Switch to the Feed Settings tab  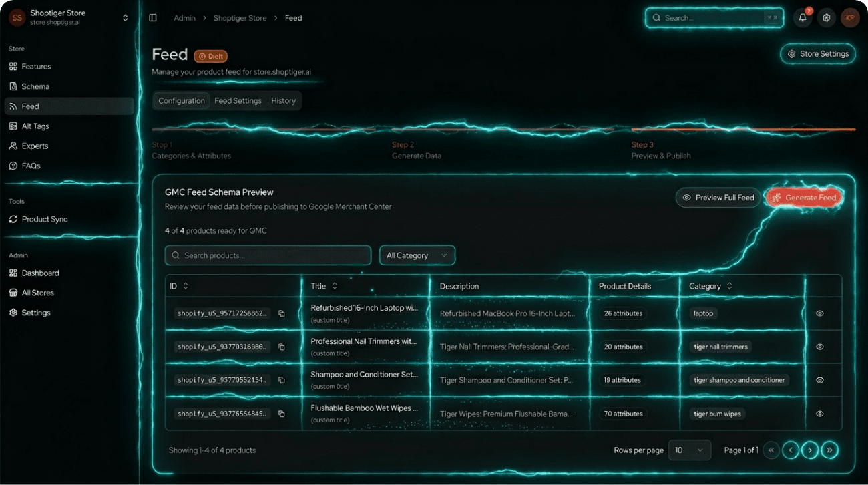pos(238,101)
